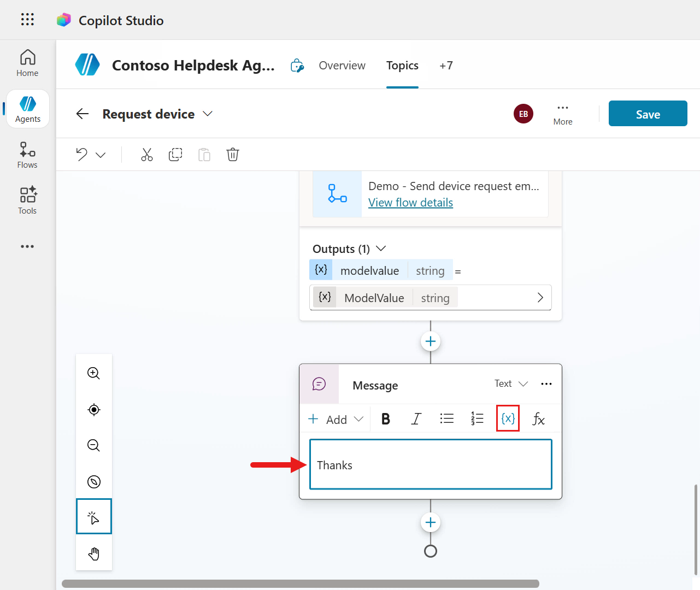This screenshot has height=590, width=700.
Task: Switch to the hand pan tool
Action: click(x=94, y=553)
